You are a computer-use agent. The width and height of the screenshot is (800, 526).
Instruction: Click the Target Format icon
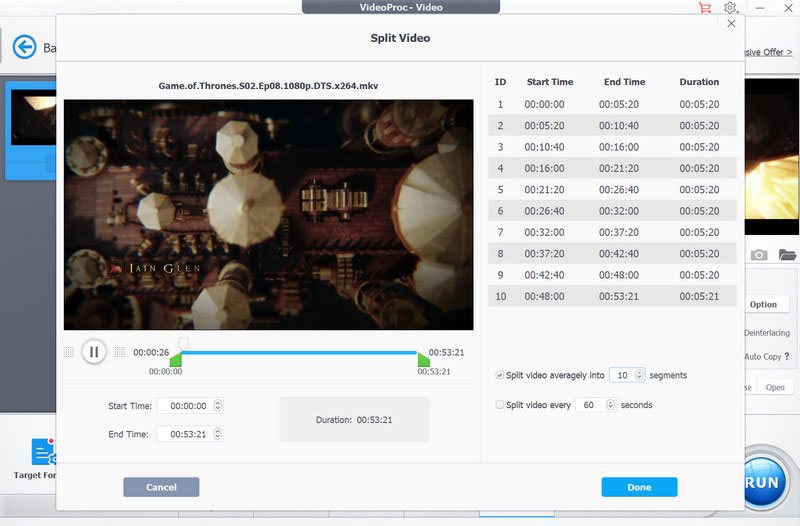[43, 452]
